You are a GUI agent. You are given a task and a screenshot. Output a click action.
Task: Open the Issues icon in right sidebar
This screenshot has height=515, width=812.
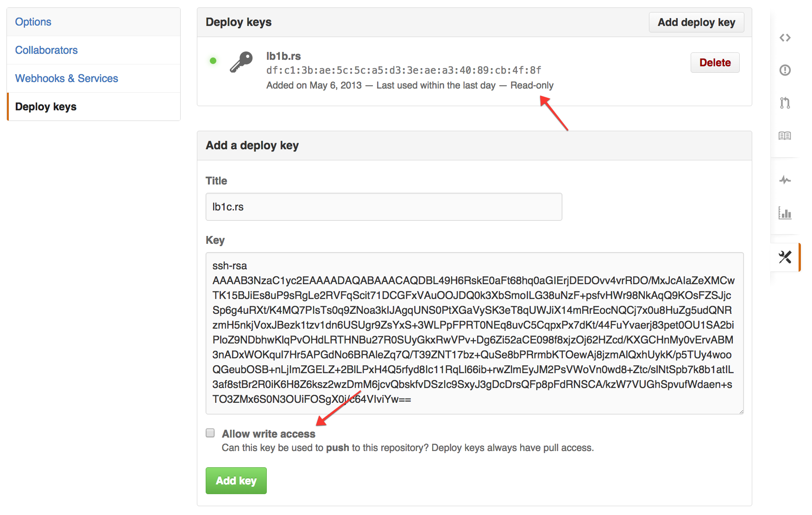785,70
